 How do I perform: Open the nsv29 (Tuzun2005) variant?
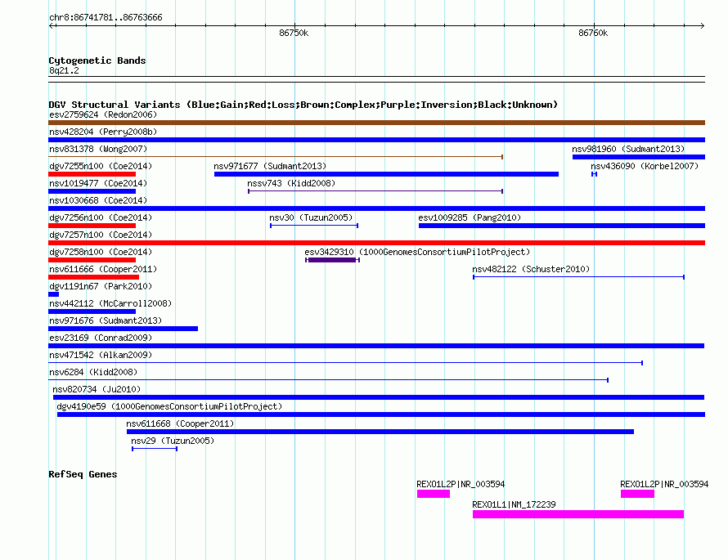pos(154,449)
